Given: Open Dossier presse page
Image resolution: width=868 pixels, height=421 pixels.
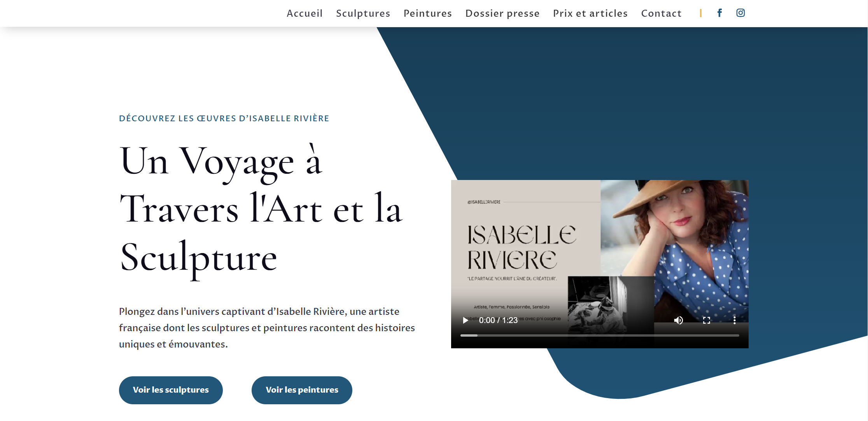Looking at the screenshot, I should (x=502, y=13).
